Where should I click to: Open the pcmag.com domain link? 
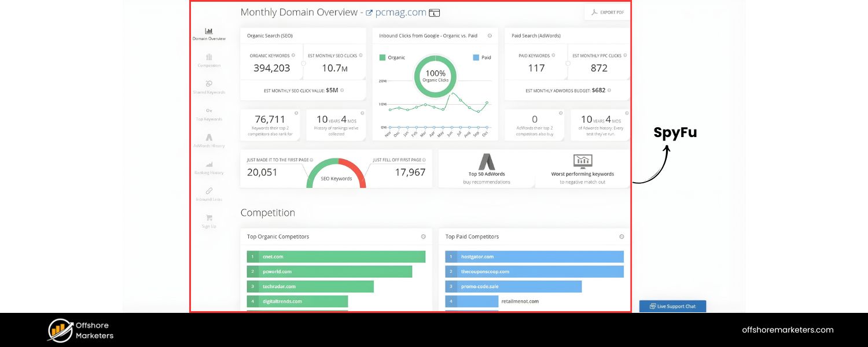click(400, 12)
